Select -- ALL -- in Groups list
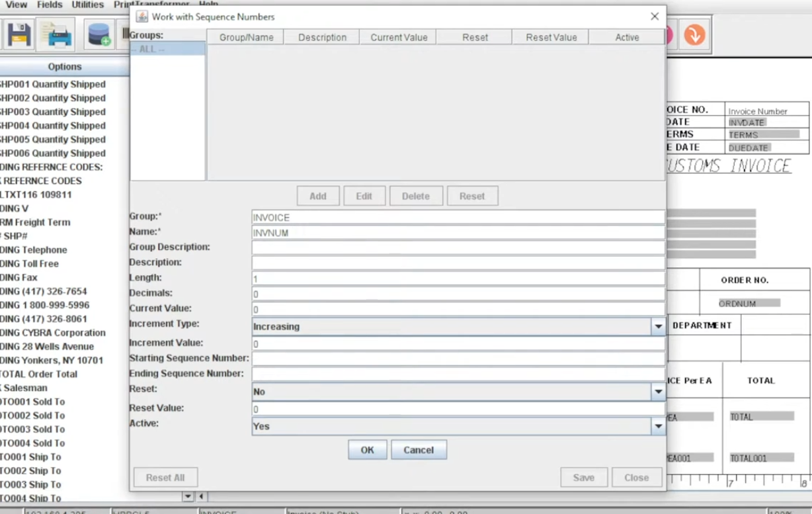The width and height of the screenshot is (812, 514). click(168, 50)
